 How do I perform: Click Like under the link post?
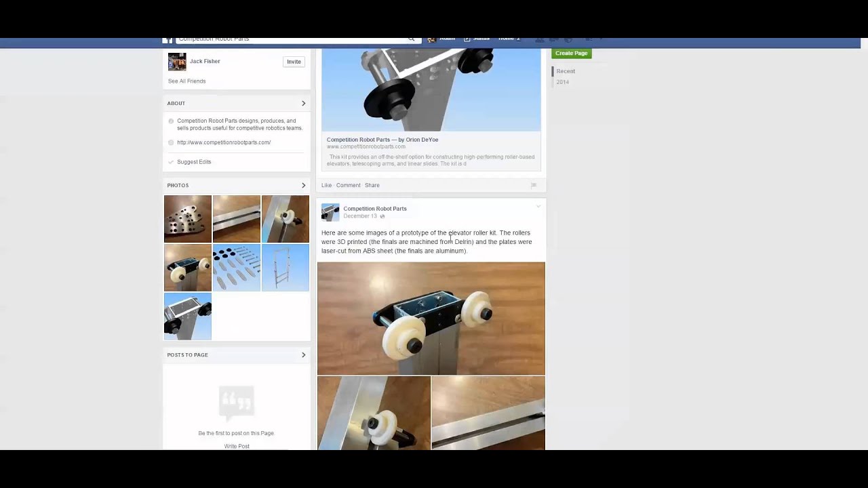pos(326,185)
